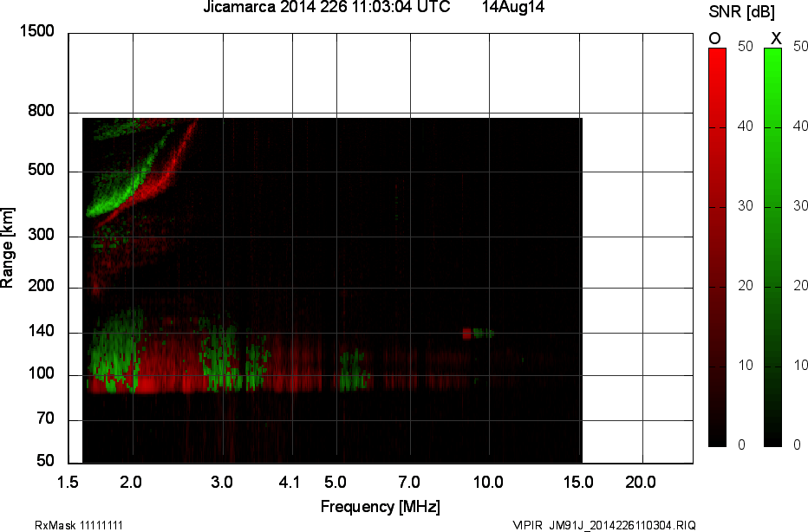Click the title text 'Jicamarca 2014 226 11:03:04 UTC'
The image size is (808, 532).
pos(327,7)
